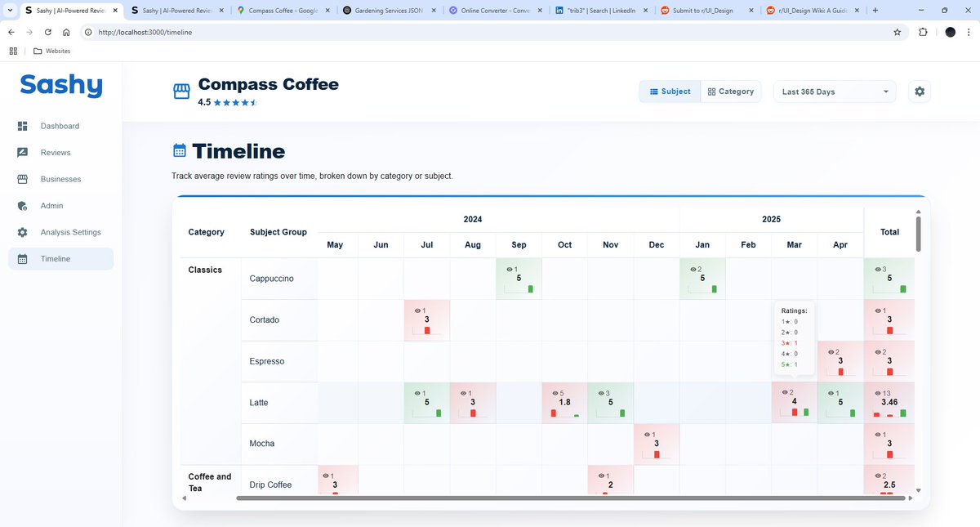Image resolution: width=980 pixels, height=527 pixels.
Task: Click the Ratings tooltip popup
Action: 795,337
